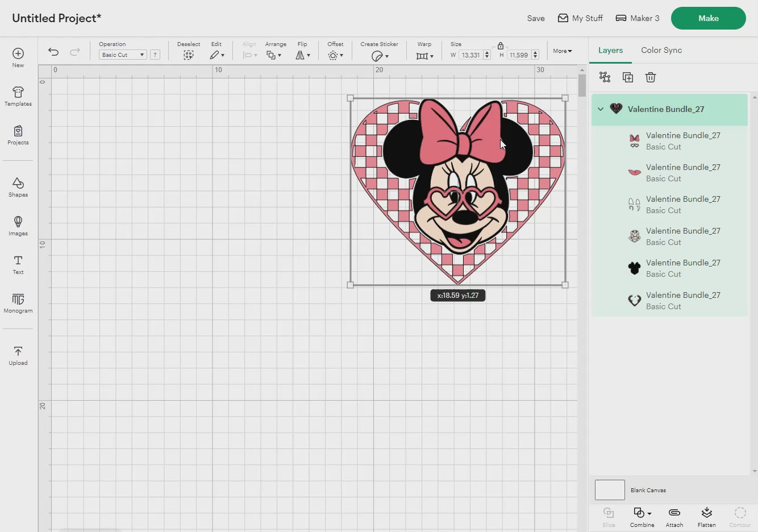Open the Edit pencil menu

[216, 55]
